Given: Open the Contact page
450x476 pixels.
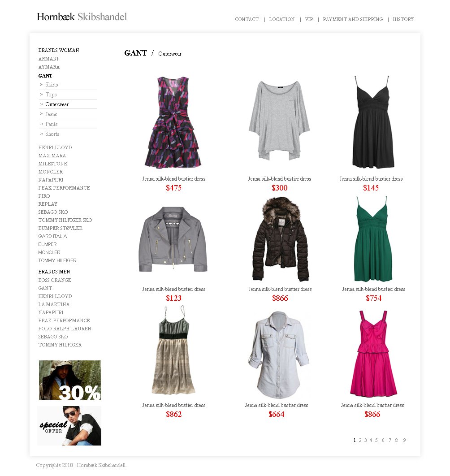Looking at the screenshot, I should (247, 19).
